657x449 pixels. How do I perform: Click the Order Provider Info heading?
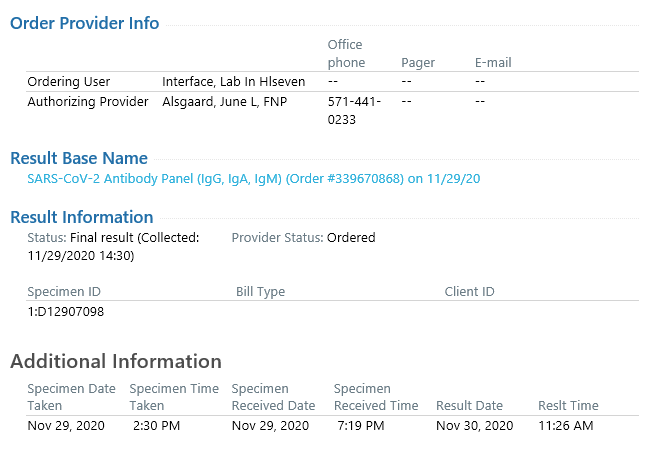(x=85, y=23)
